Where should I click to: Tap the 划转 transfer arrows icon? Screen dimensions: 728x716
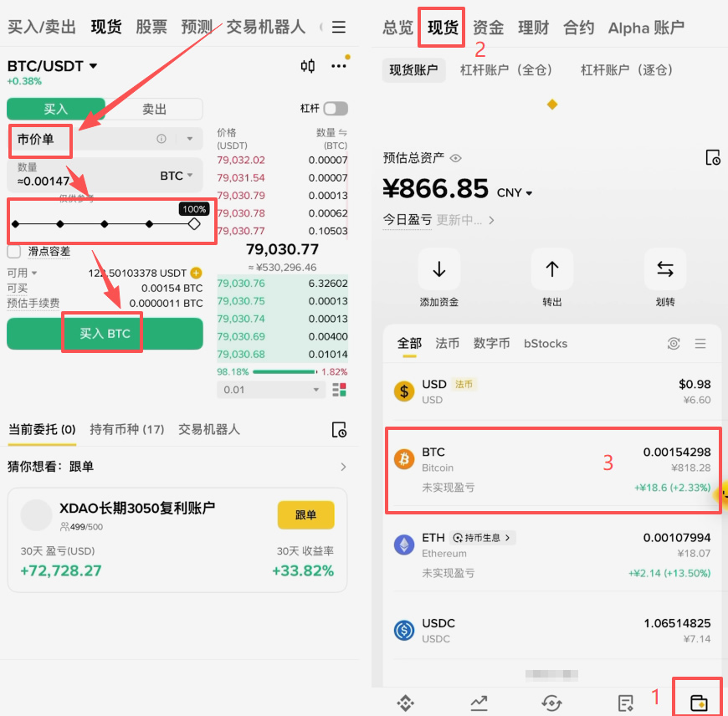point(665,269)
